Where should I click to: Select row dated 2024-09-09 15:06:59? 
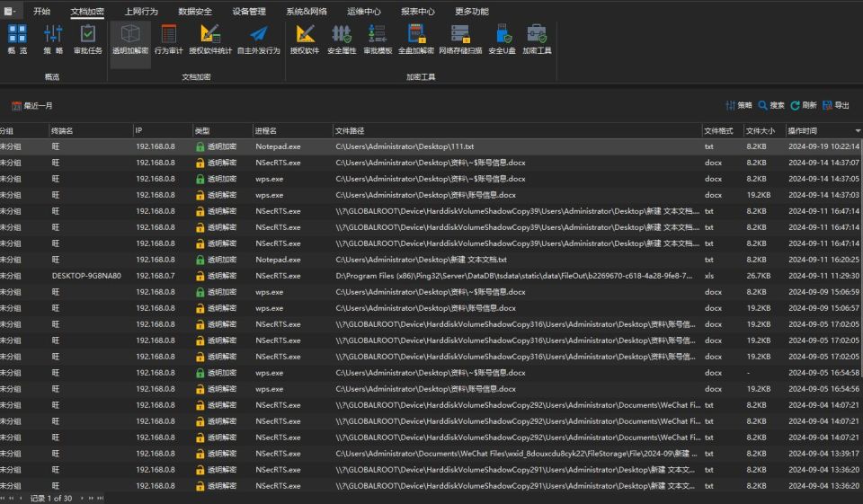(431, 292)
